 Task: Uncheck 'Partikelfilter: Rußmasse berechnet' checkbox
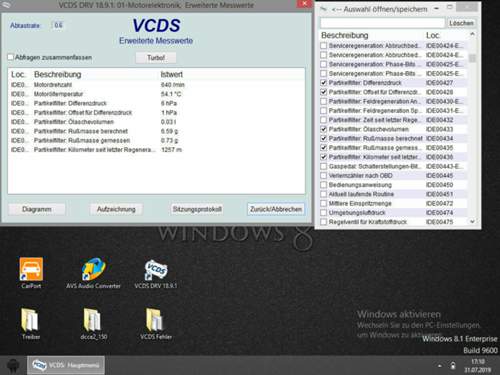tap(324, 138)
